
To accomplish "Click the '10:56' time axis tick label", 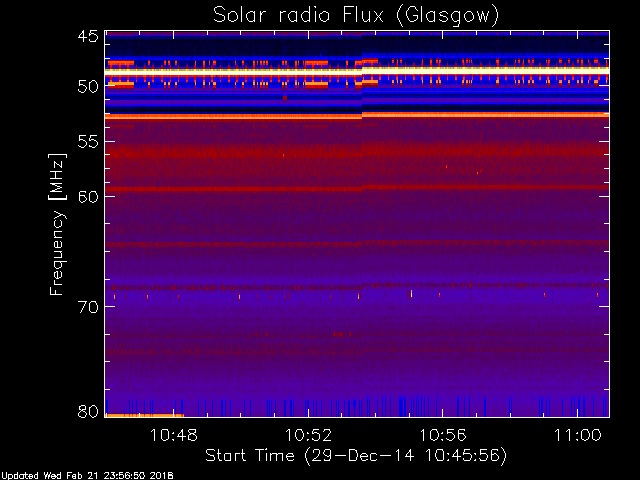I will [x=443, y=435].
